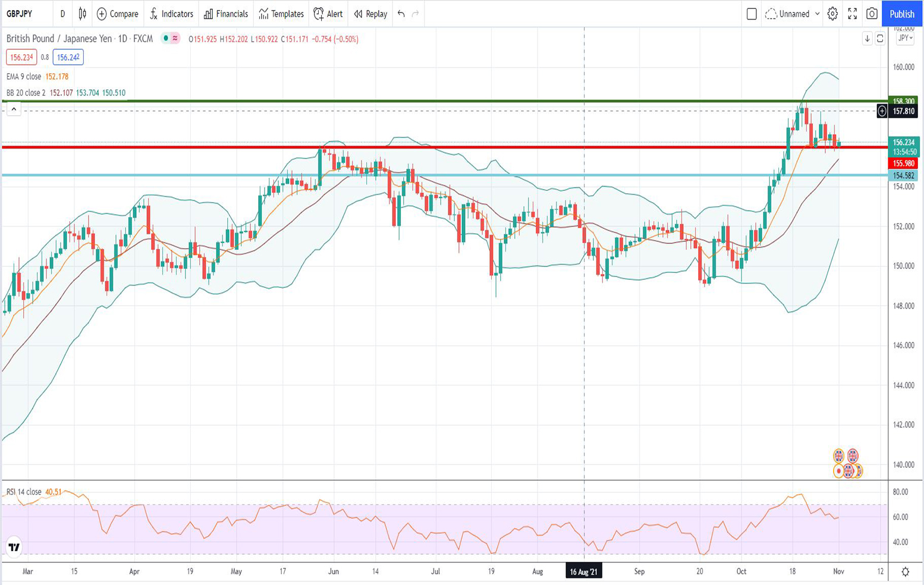Toggle auto-fit chart scale button
Screen dimensions: 924x585
(880, 39)
